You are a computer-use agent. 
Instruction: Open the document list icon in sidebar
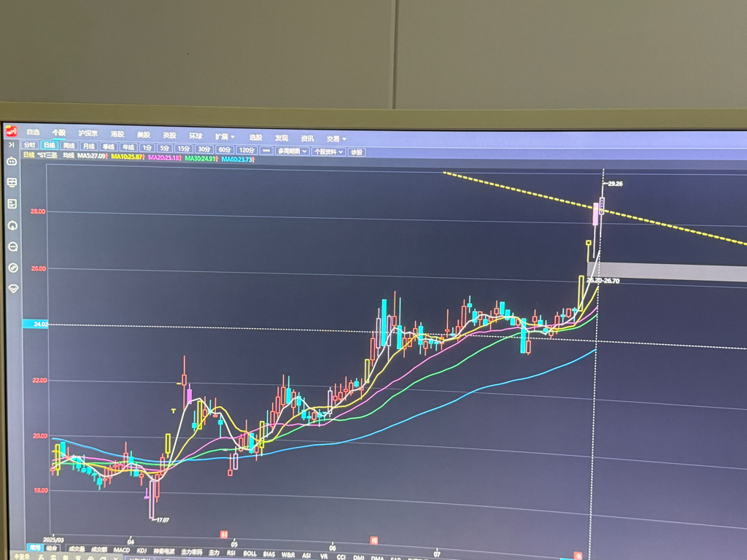12,204
